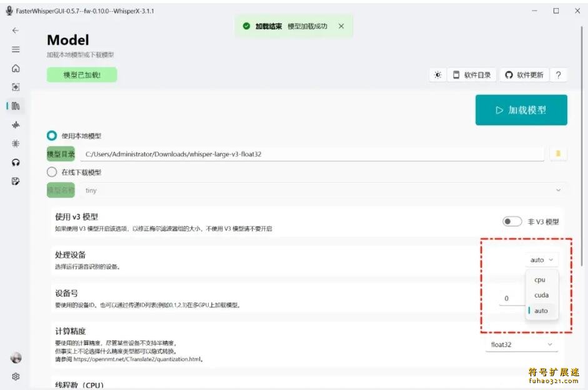The width and height of the screenshot is (588, 390).
Task: Choose cpu from device dropdown list
Action: point(540,280)
